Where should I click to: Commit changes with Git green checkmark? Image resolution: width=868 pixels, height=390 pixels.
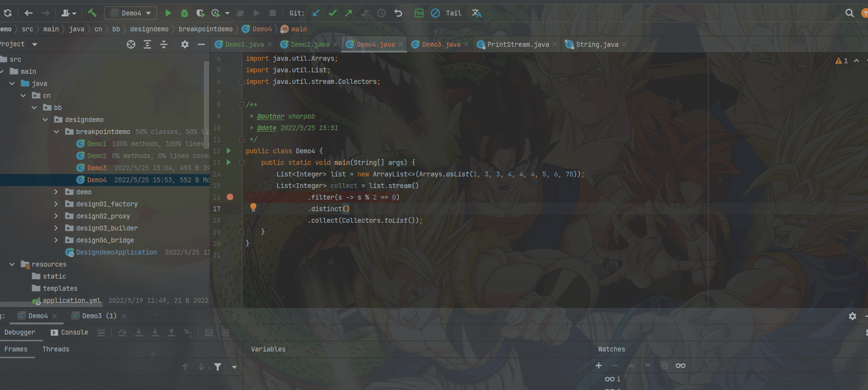(332, 13)
